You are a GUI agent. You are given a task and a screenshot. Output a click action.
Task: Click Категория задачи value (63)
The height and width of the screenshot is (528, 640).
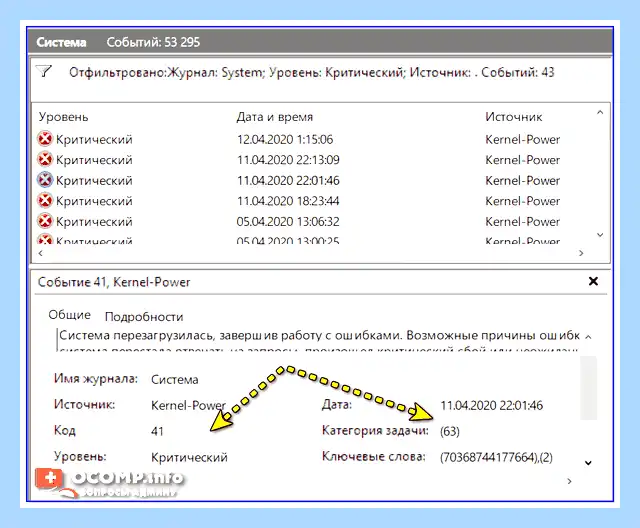[450, 431]
